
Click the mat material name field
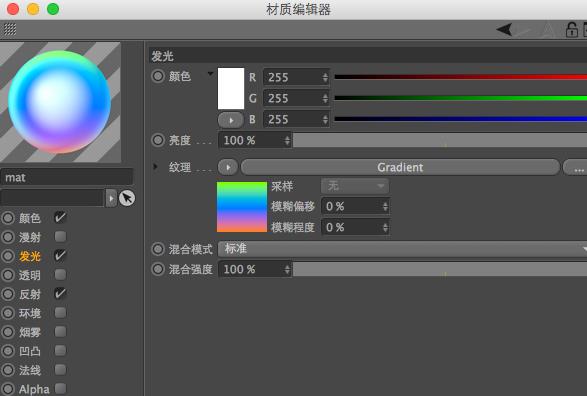pyautogui.click(x=67, y=177)
